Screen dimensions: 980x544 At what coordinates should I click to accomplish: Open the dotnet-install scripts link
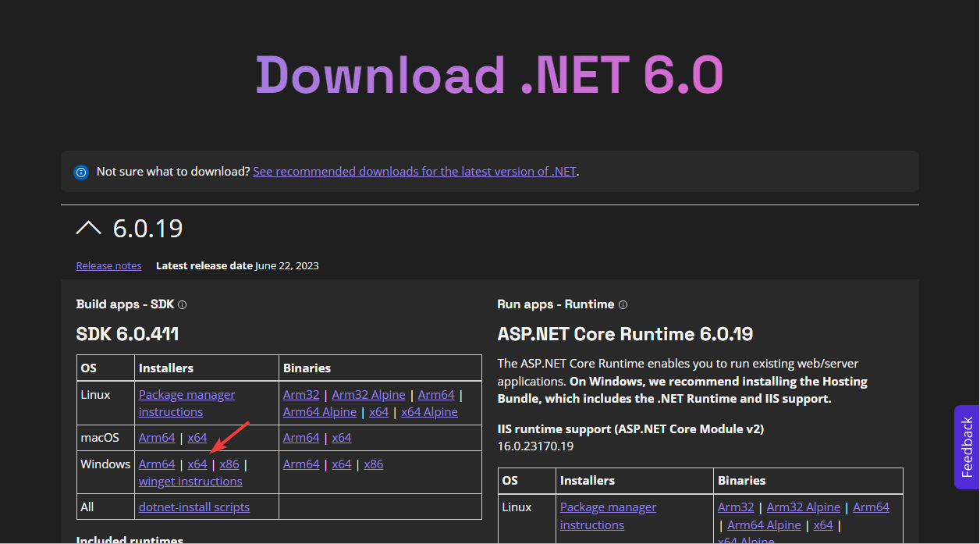(194, 507)
